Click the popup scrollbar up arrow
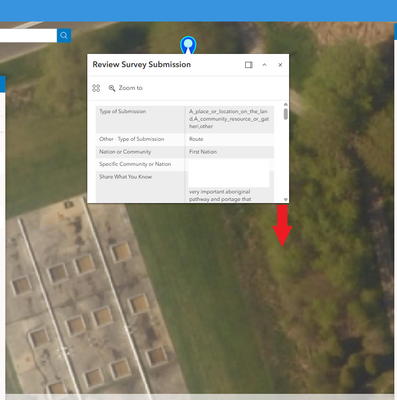Screen dimensions: 397x400 286,104
